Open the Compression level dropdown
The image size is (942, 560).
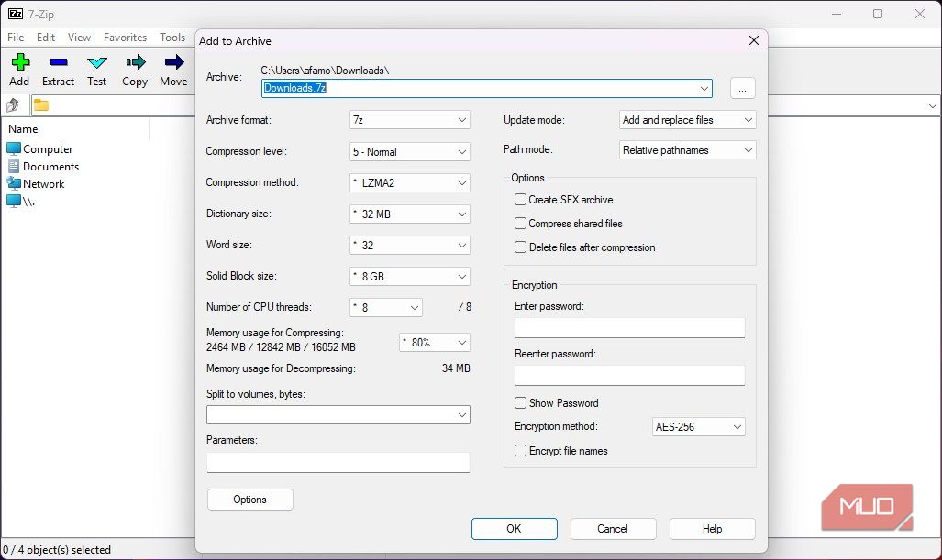pos(410,152)
